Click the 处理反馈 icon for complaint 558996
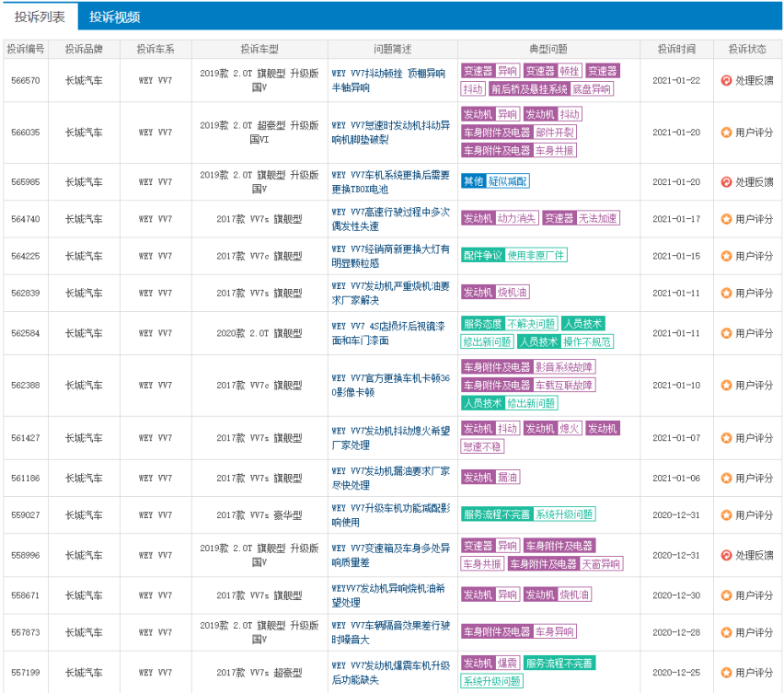Image resolution: width=784 pixels, height=693 pixels. 726,556
